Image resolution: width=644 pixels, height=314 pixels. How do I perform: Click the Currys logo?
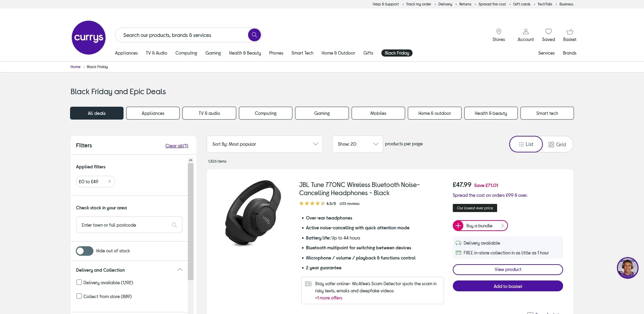(89, 38)
